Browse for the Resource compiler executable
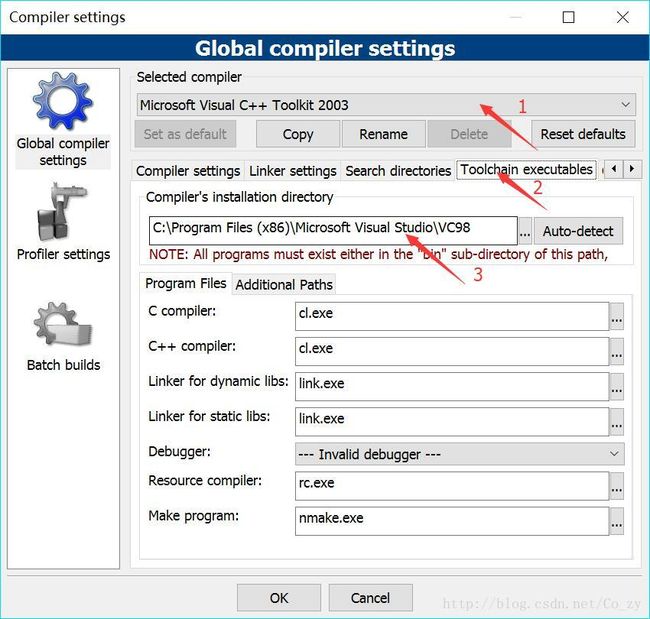 [616, 486]
